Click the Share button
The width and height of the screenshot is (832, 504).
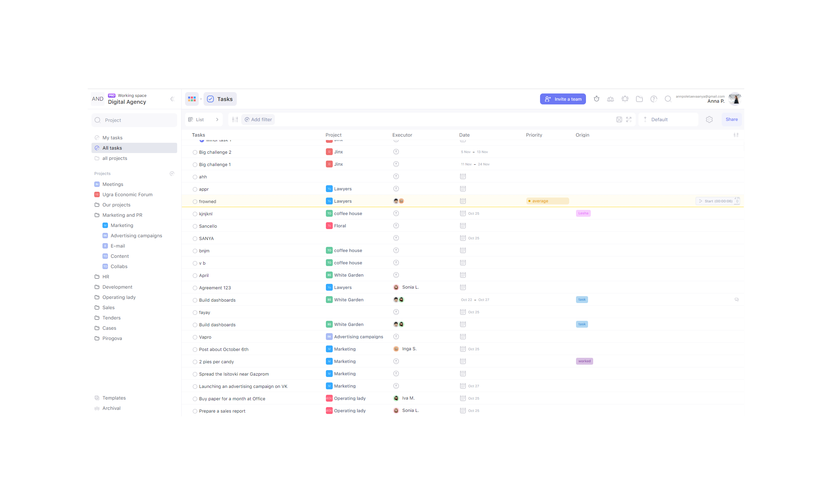(731, 119)
